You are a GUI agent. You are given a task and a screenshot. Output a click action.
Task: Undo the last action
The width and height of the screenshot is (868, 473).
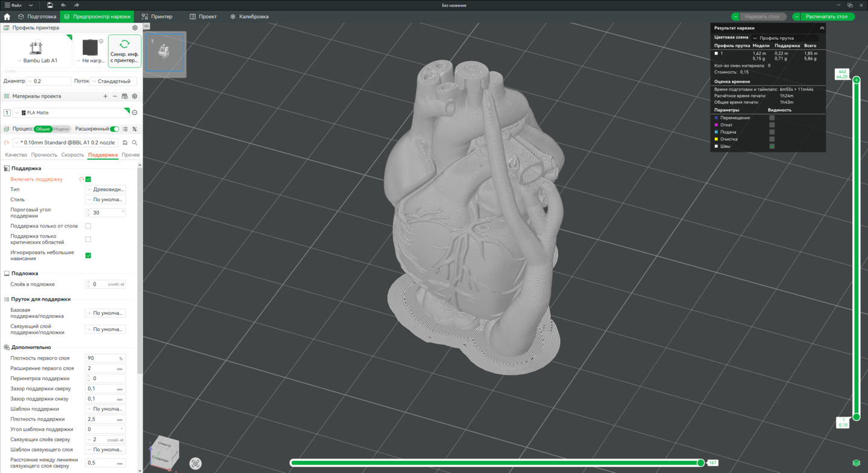(x=63, y=5)
